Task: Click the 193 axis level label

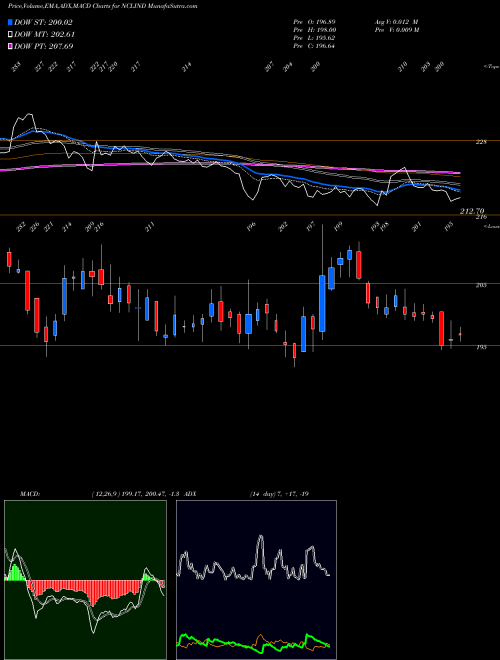Action: [481, 347]
